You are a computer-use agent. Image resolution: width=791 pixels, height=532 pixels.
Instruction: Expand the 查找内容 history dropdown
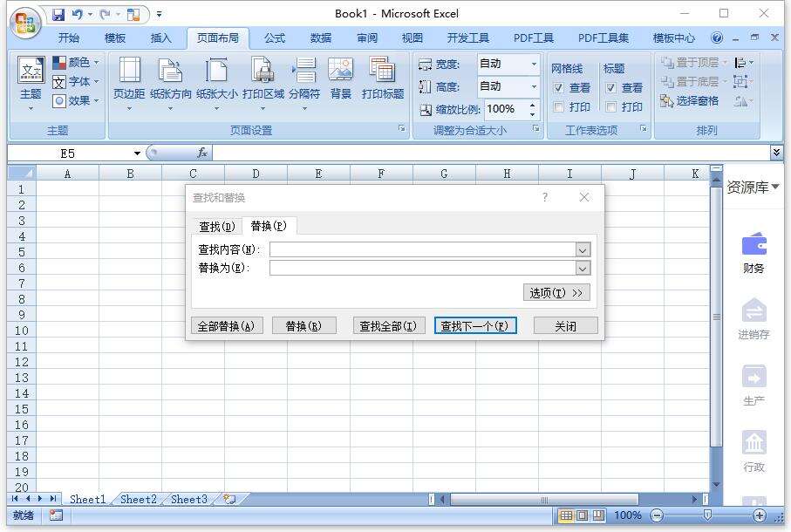[584, 249]
